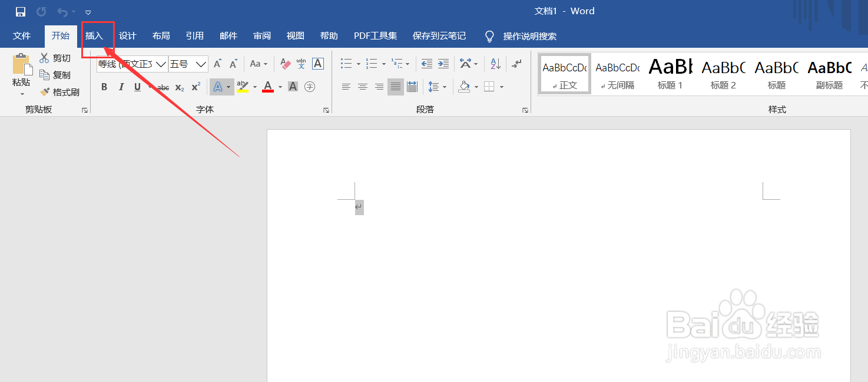Viewport: 868px width, 382px height.
Task: Click the 复制 button
Action: coord(55,75)
